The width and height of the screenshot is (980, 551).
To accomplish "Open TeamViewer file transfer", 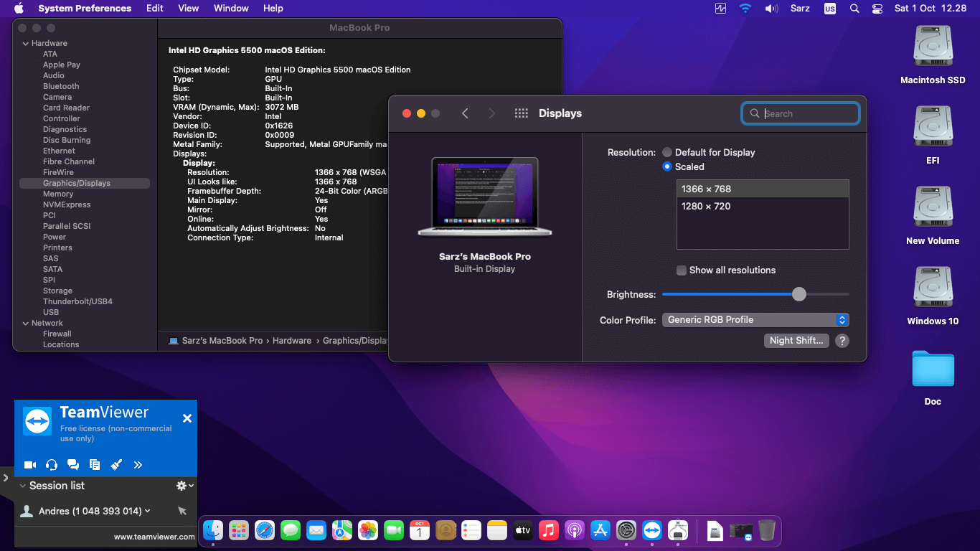I will [x=94, y=464].
